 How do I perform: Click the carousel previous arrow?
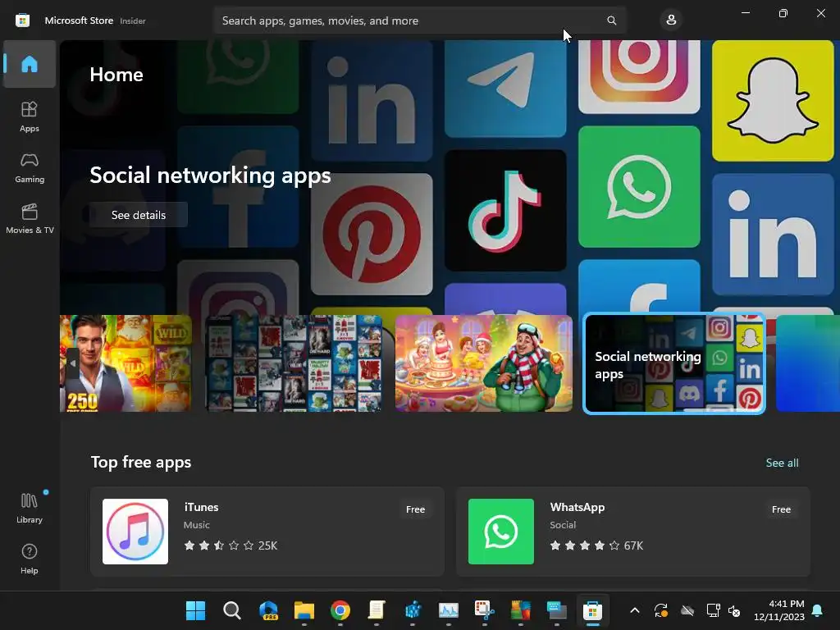coord(73,363)
